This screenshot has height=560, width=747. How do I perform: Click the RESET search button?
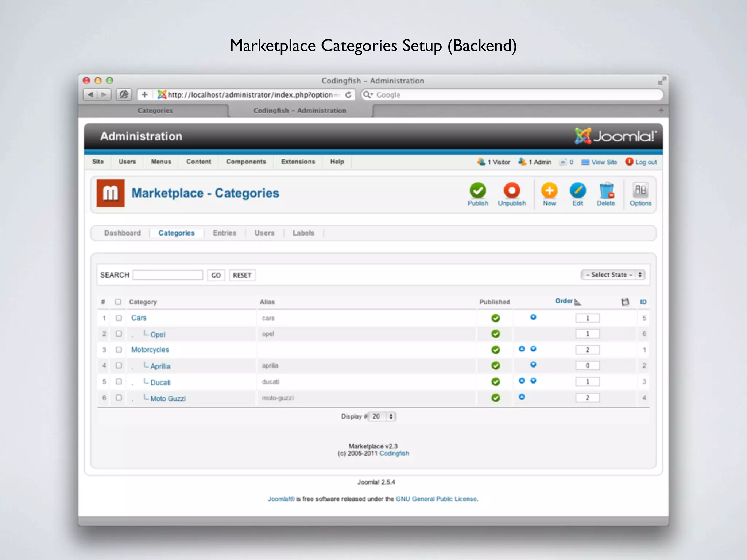pos(242,275)
